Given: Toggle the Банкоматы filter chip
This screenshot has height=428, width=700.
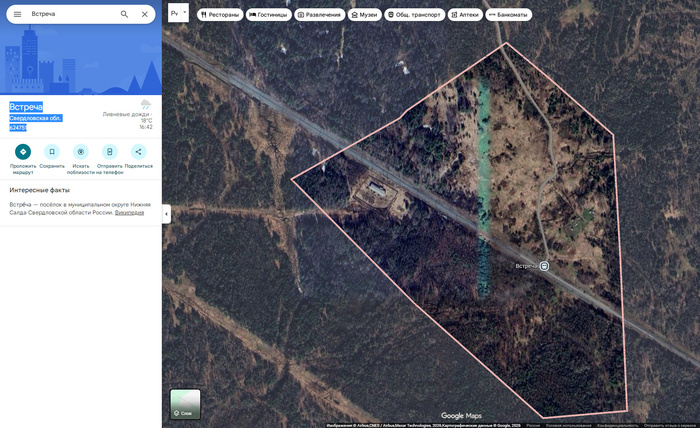Looking at the screenshot, I should coord(508,15).
